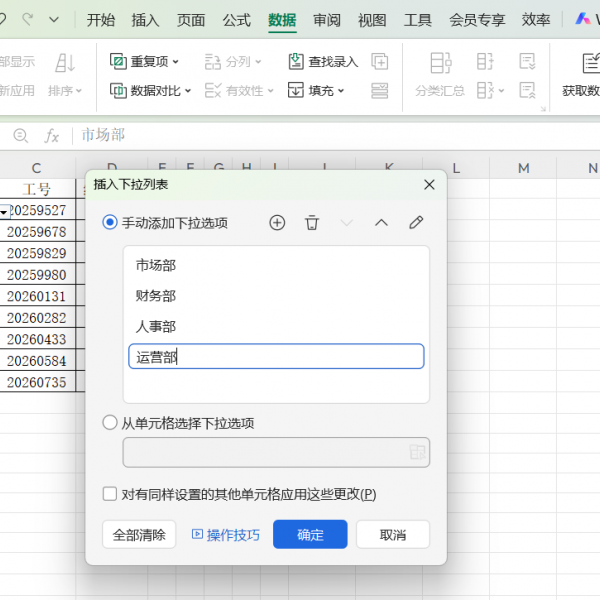600x600 pixels.
Task: Select 手动添加下拉选项 radio button
Action: (x=110, y=223)
